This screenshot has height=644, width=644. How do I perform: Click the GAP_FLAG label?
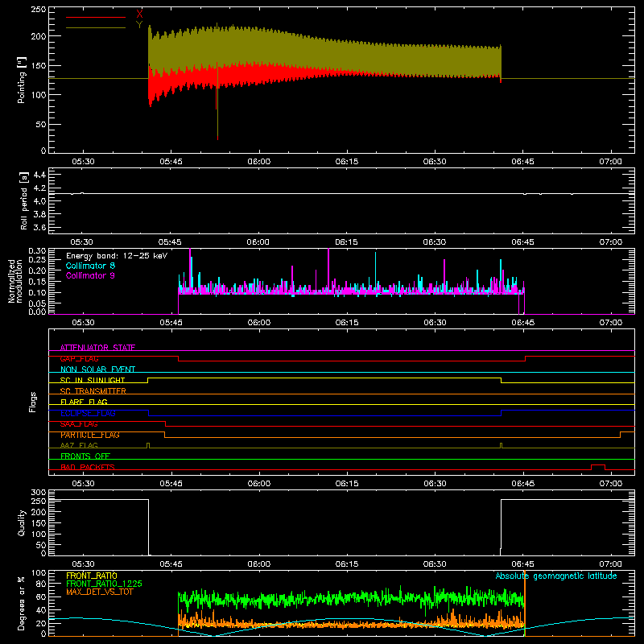(x=79, y=358)
